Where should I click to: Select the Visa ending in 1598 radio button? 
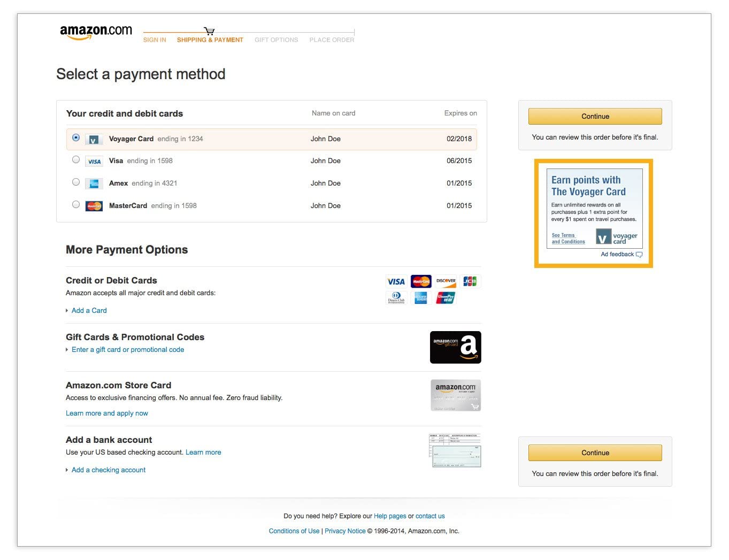pyautogui.click(x=76, y=160)
